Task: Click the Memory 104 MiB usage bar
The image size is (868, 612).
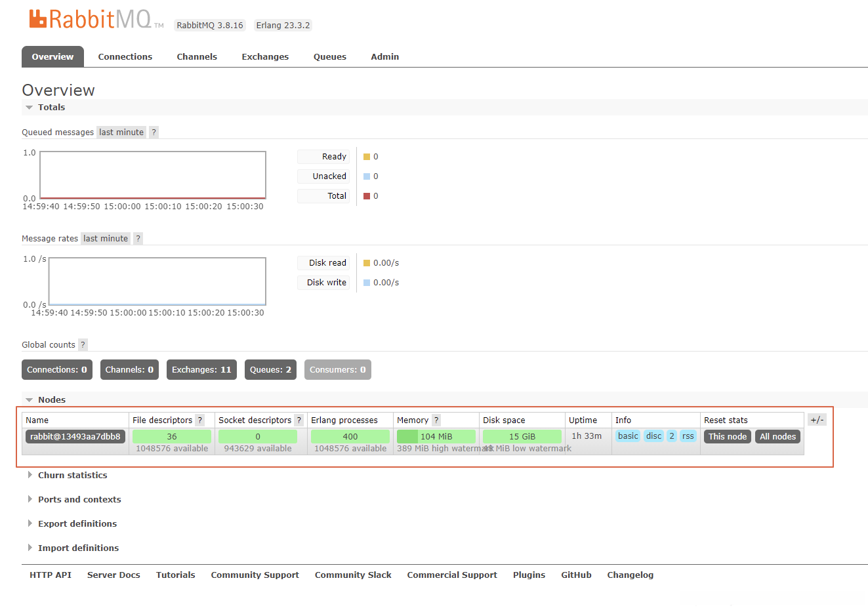Action: pos(436,437)
